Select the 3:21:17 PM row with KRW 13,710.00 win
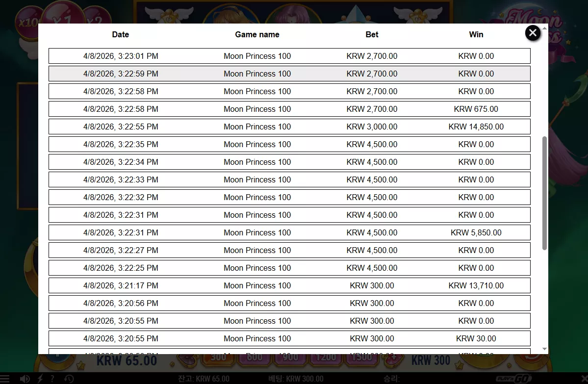588x384 pixels. point(289,286)
